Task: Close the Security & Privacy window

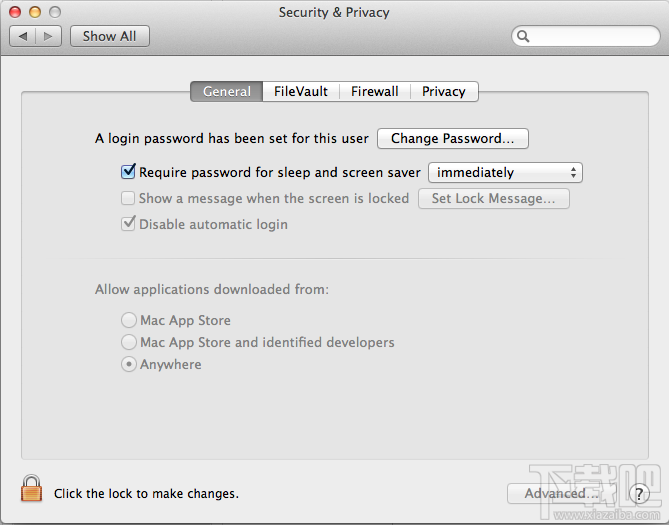Action: (15, 12)
